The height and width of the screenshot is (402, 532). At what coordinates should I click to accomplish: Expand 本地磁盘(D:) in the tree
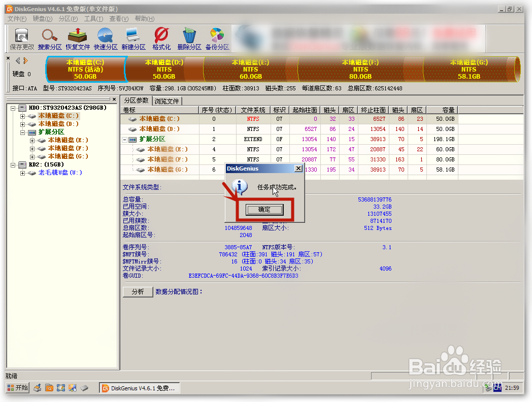tap(22, 124)
